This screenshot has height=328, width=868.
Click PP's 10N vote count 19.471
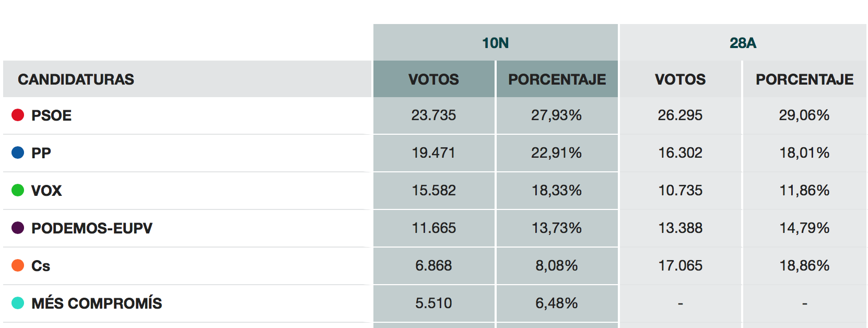433,153
